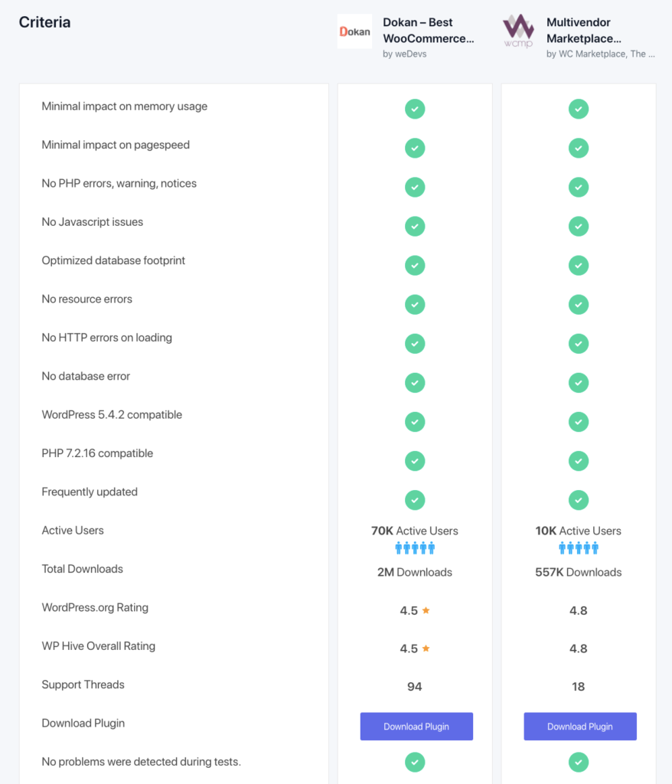
Task: Click Dokan checkmark for optimized database footprint
Action: pyautogui.click(x=415, y=265)
